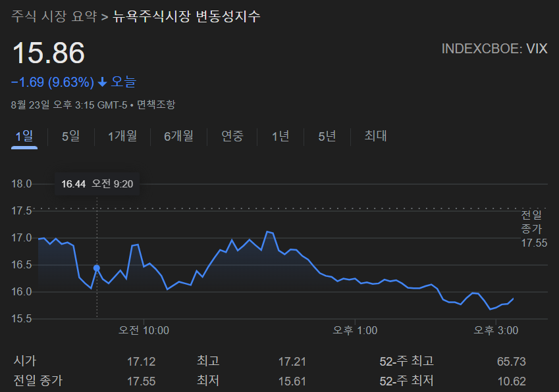Click the 17.5 y-axis label
Viewport: 559px width, 392px height.
[x=21, y=210]
